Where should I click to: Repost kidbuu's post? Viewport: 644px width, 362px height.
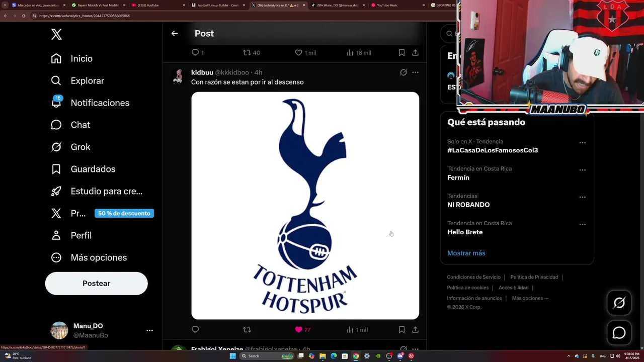click(x=247, y=330)
